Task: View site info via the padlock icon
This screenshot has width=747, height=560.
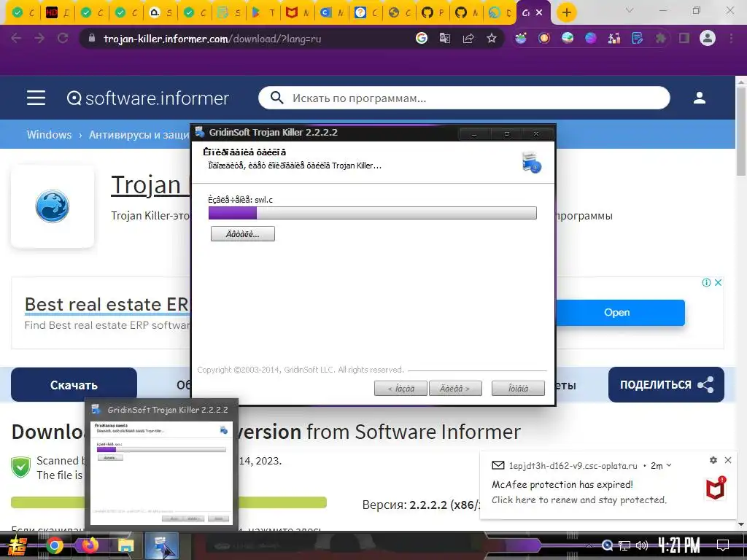Action: click(x=92, y=38)
